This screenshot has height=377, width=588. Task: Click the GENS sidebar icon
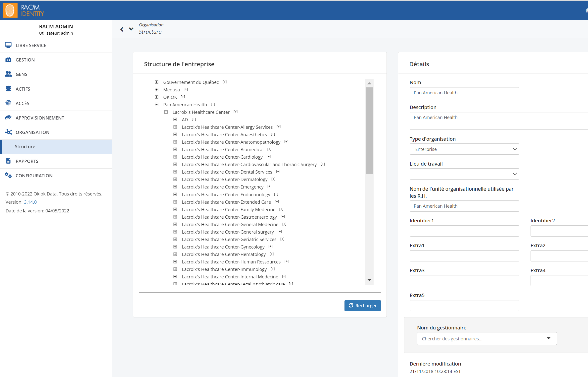point(9,74)
